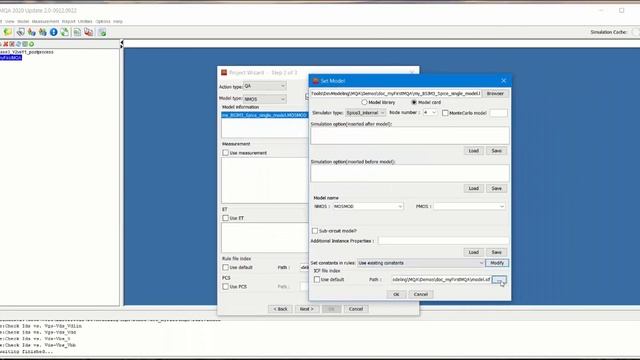The width and height of the screenshot is (640, 360).
Task: Click Save under simulation option inserted before model
Action: click(x=496, y=189)
